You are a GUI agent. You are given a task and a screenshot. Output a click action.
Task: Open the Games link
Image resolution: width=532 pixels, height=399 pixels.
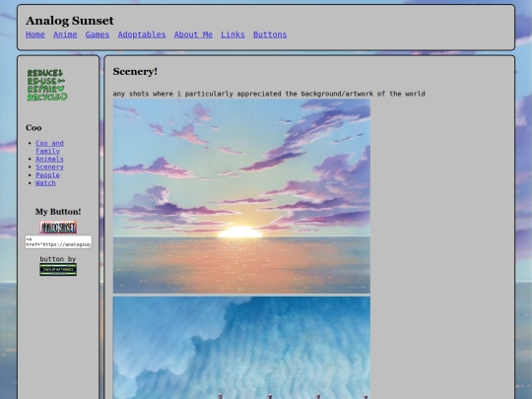pos(98,34)
